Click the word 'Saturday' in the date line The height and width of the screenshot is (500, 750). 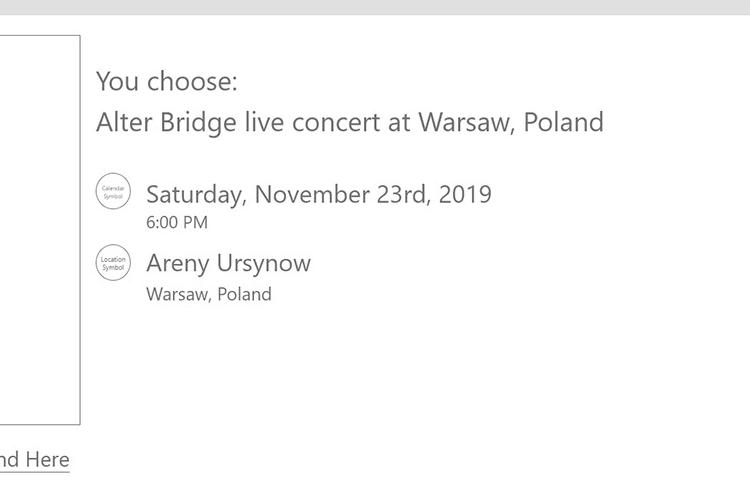pyautogui.click(x=197, y=195)
